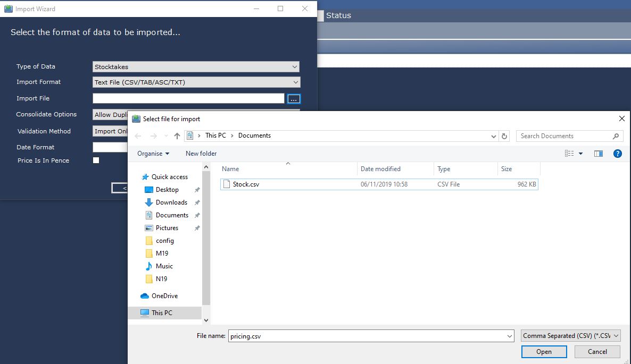Click the Stock.csv file icon
The width and height of the screenshot is (631, 364).
point(227,184)
